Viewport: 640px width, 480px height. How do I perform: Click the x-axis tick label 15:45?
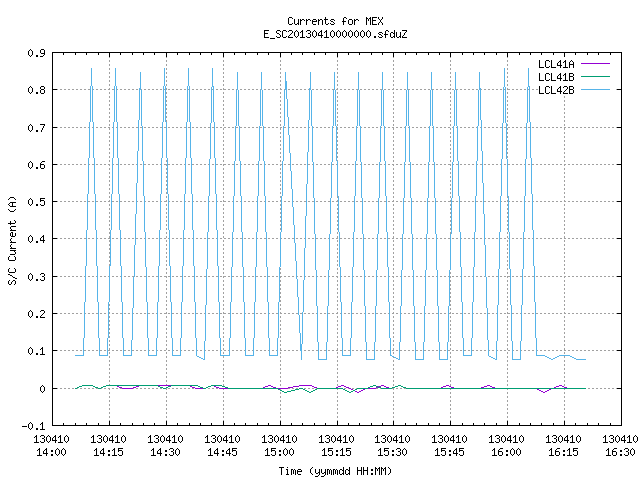449,452
